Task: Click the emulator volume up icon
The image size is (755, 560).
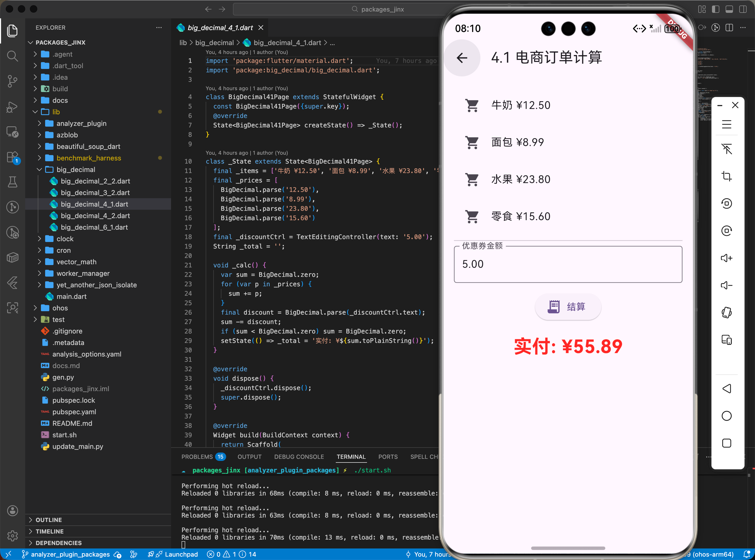Action: click(x=726, y=258)
